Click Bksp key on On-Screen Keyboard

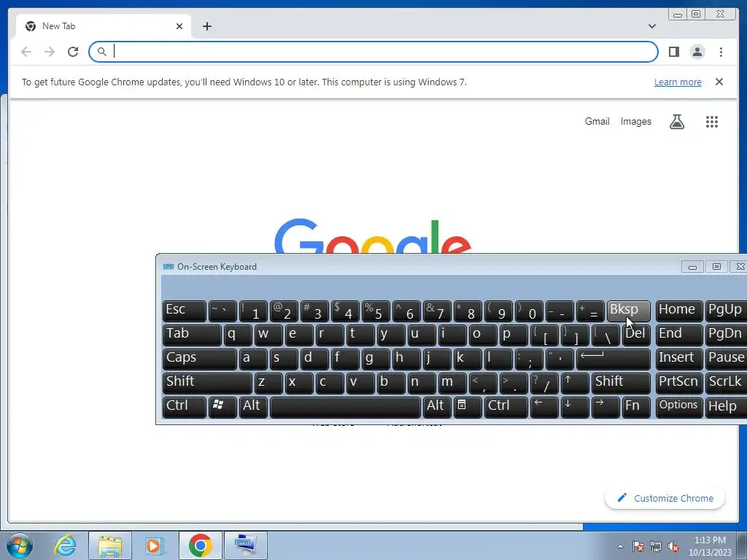(628, 311)
